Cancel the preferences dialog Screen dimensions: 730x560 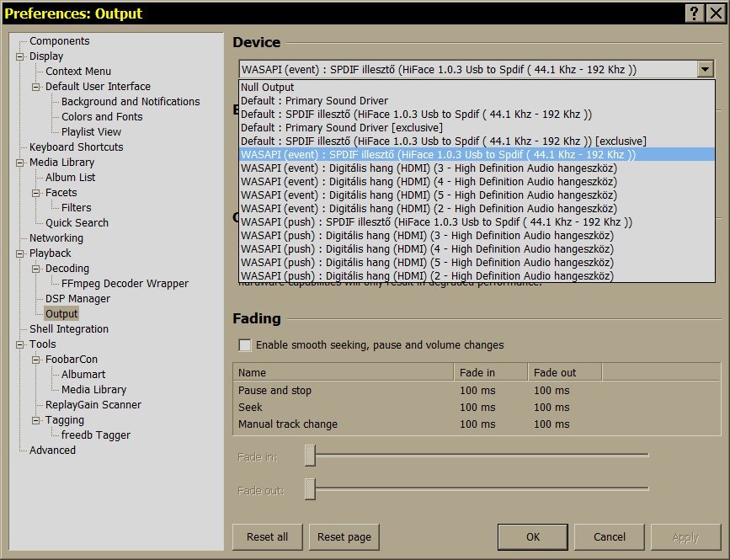[609, 536]
